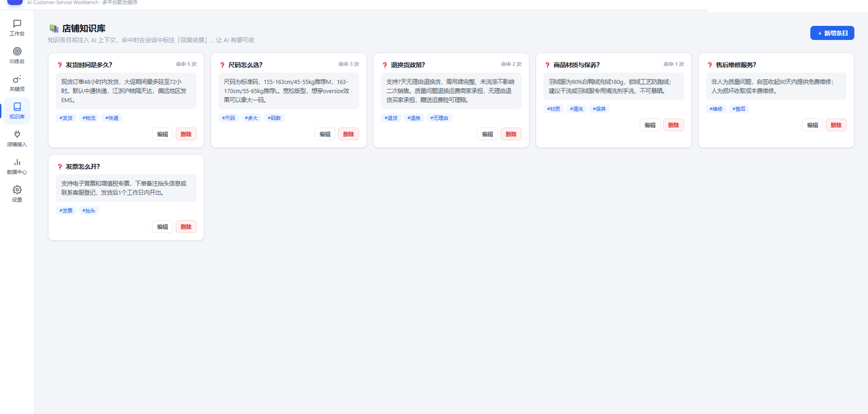Click the #抬头 tag

click(x=89, y=211)
